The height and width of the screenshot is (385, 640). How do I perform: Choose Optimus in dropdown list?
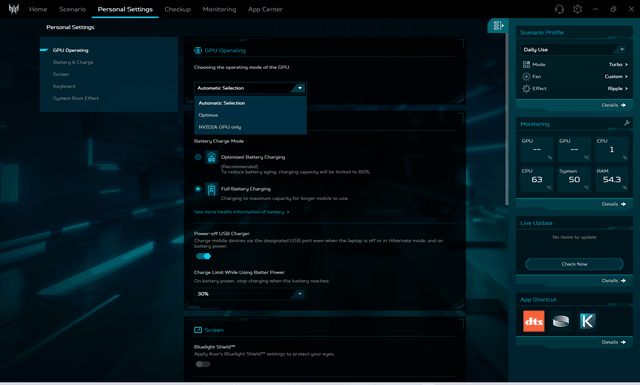250,115
